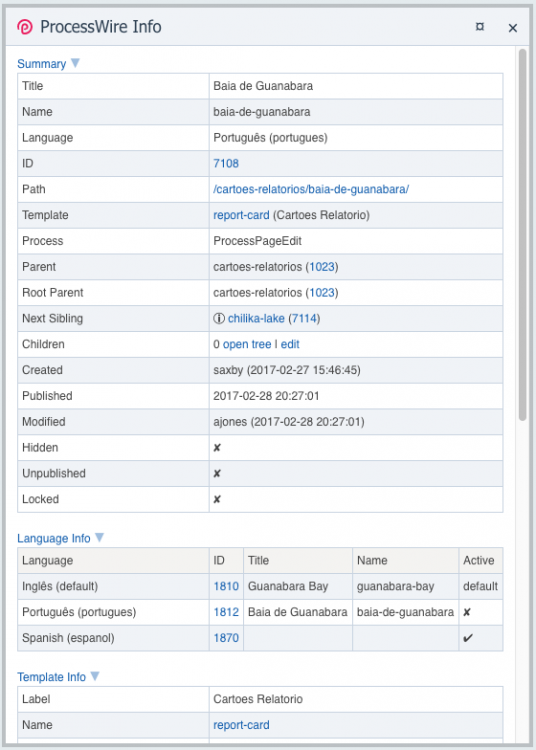The image size is (536, 750).
Task: Click the 'ProcessWire Info' panel title
Action: tap(101, 27)
